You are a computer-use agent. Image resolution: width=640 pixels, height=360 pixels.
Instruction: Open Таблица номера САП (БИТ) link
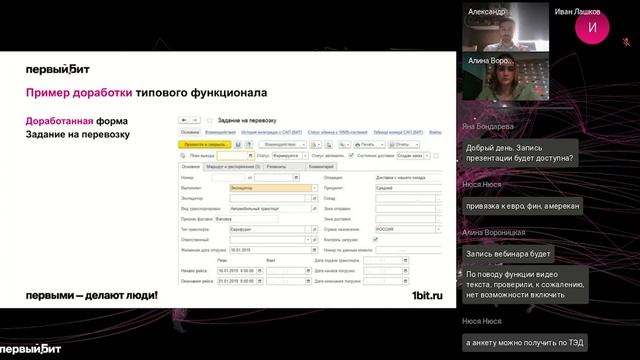click(398, 132)
